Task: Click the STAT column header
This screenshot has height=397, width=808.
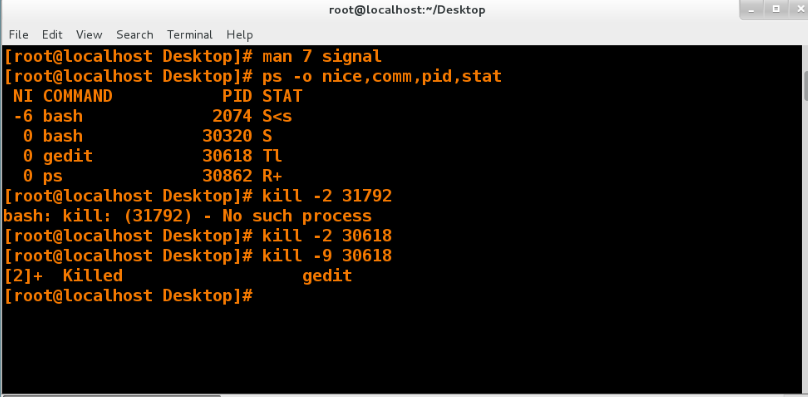Action: [282, 96]
